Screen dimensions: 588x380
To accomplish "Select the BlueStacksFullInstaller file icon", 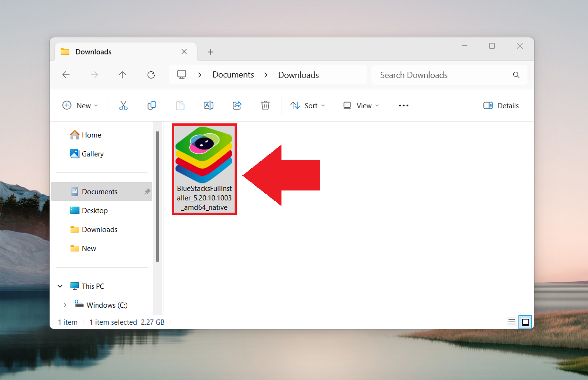I will pos(204,155).
